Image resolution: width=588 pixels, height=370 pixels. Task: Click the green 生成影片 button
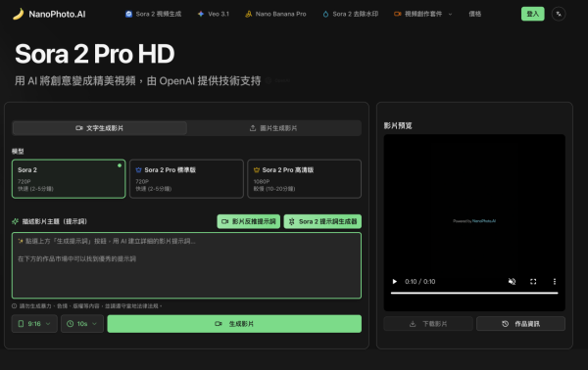click(x=234, y=324)
